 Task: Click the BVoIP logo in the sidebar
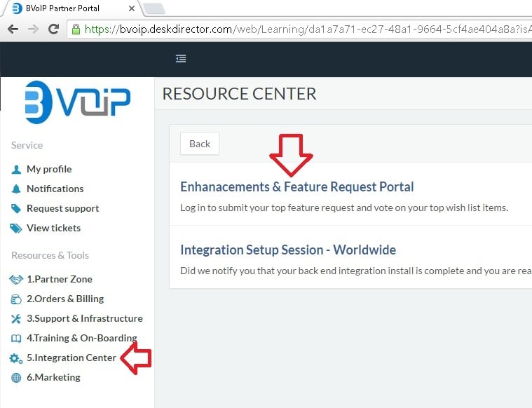pos(77,102)
